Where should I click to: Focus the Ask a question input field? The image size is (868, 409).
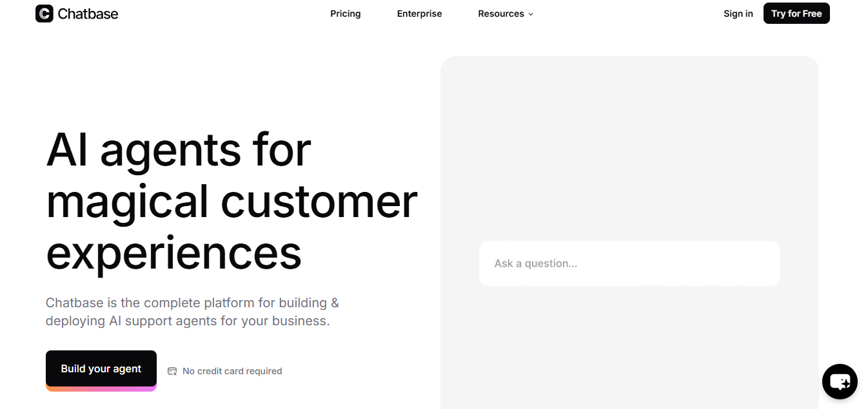coord(629,263)
